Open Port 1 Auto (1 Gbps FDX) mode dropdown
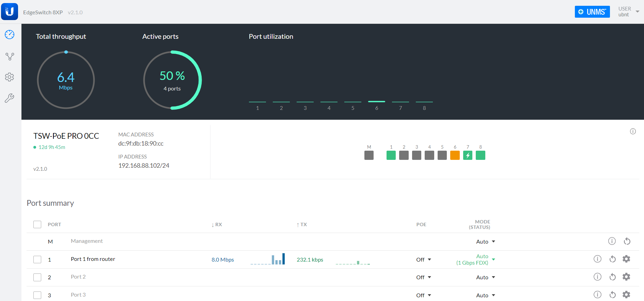 coord(475,260)
